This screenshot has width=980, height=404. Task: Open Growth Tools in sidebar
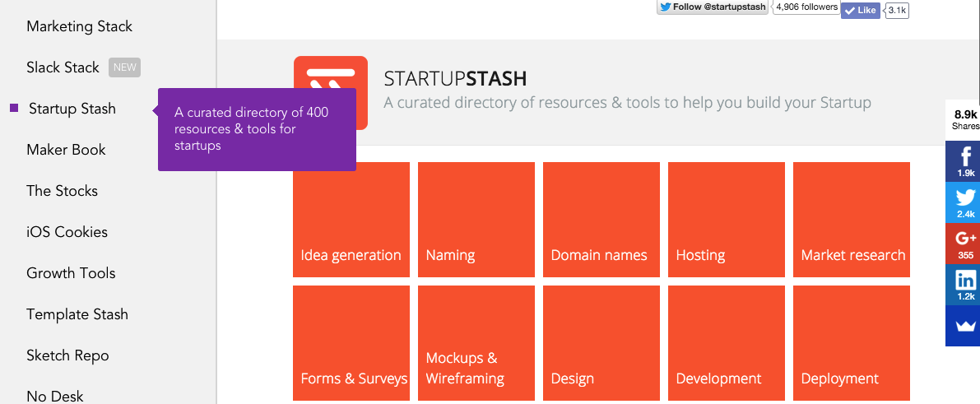71,273
